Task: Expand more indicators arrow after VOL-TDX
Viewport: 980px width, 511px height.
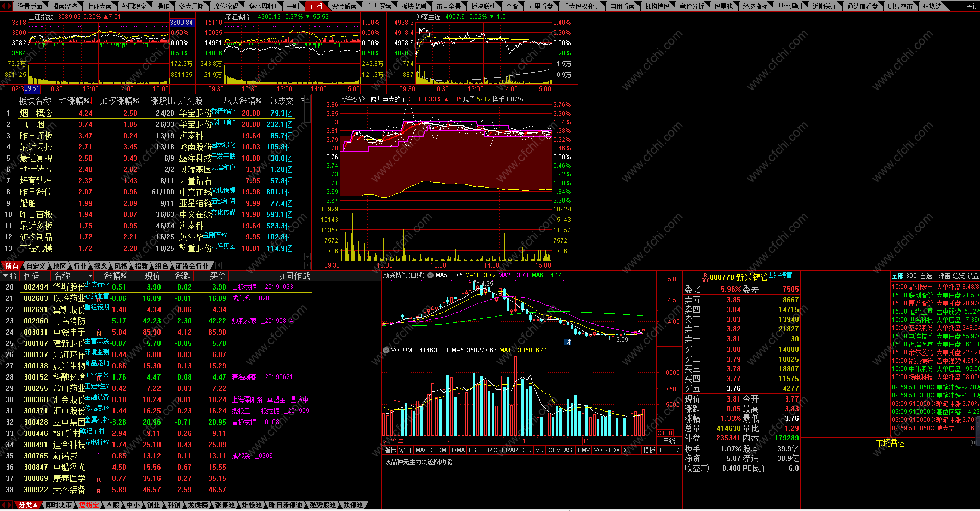Action: pos(625,450)
